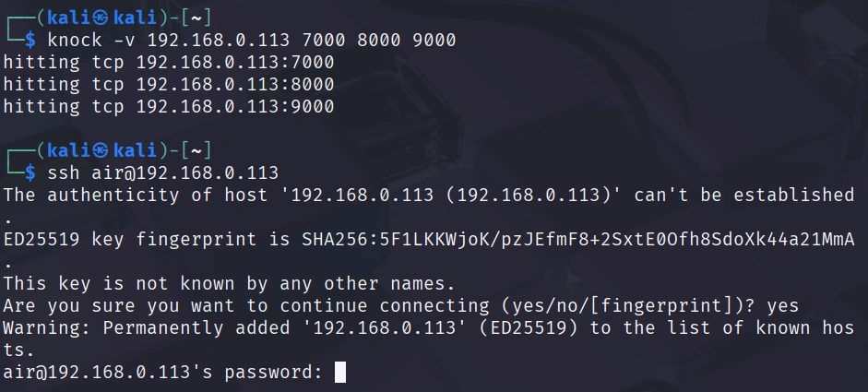The image size is (868, 392).
Task: Click the password cursor block
Action: pos(340,372)
